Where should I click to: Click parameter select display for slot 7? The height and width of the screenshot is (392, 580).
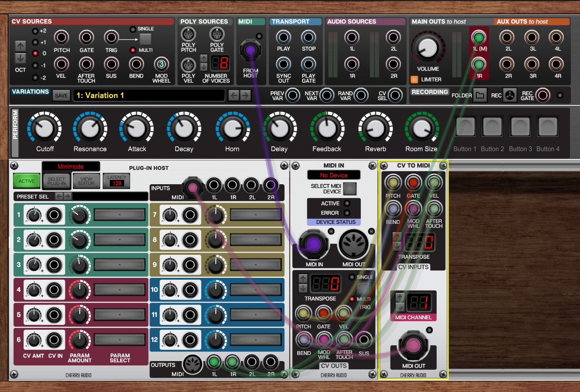[255, 215]
